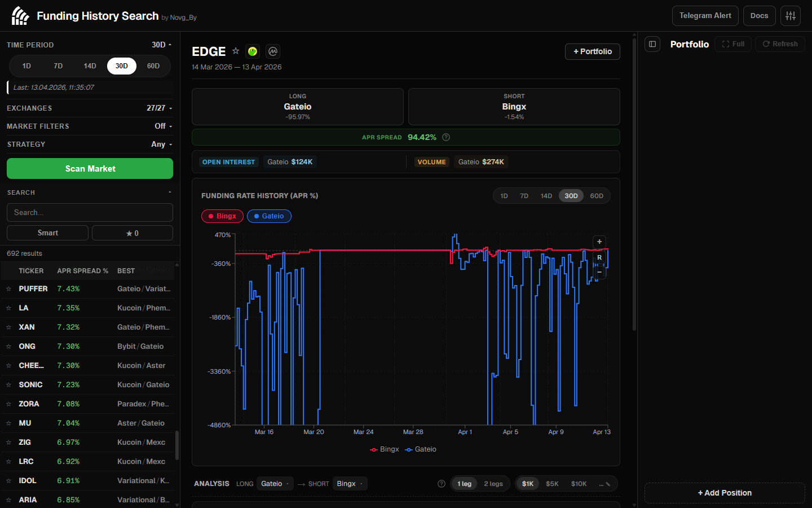Reset chart zoom with the R button
812x508 pixels.
click(599, 257)
